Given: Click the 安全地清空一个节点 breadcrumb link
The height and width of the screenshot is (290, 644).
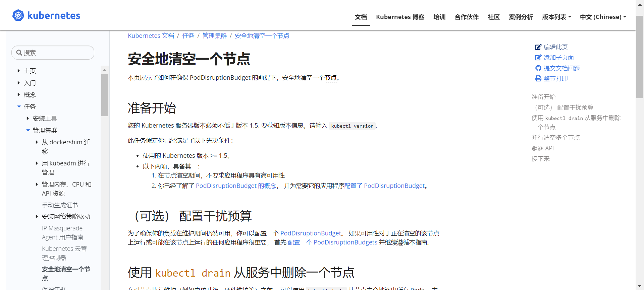Looking at the screenshot, I should 262,36.
